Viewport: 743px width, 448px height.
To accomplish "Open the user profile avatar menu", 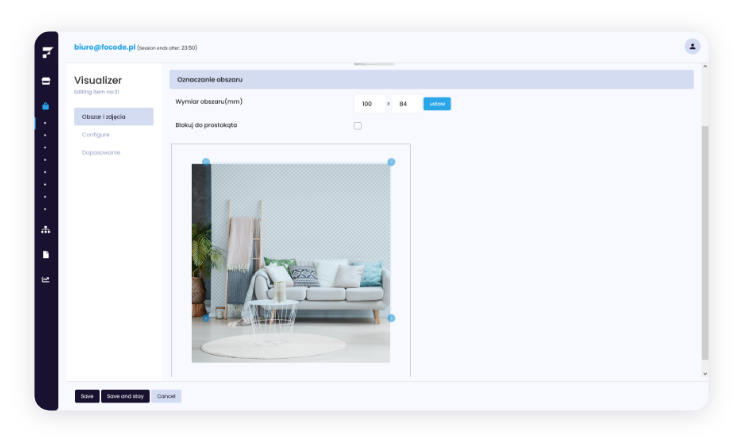I will pos(692,46).
